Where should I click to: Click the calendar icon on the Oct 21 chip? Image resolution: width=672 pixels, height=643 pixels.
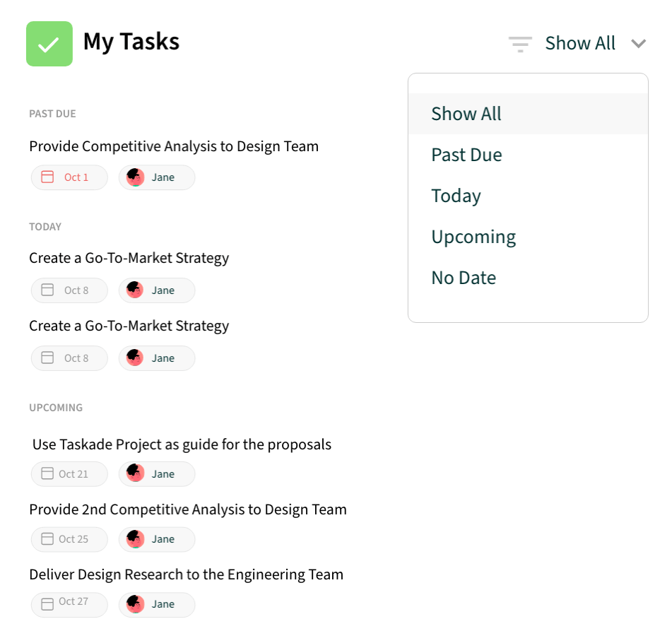pyautogui.click(x=47, y=473)
